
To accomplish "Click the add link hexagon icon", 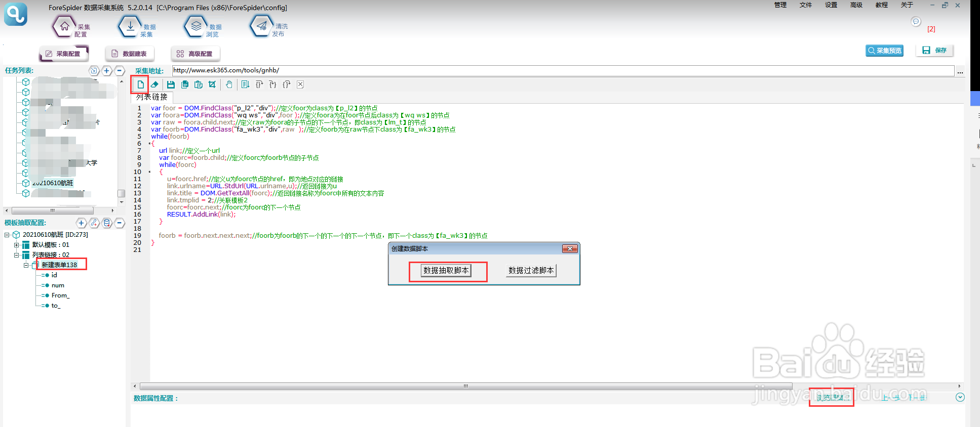I will [94, 223].
